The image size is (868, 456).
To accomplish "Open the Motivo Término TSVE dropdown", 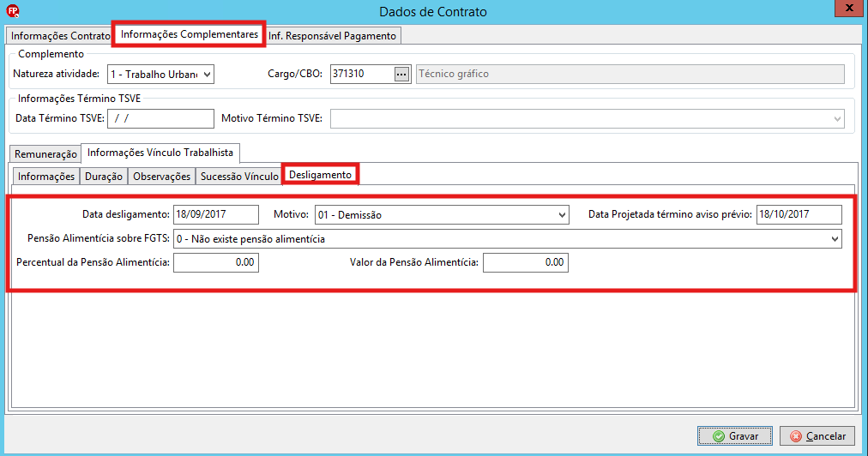I will click(x=837, y=118).
